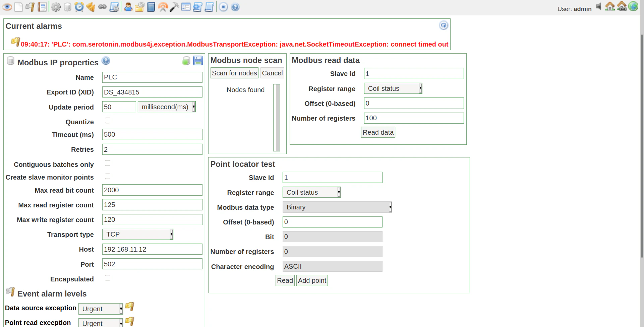This screenshot has width=644, height=327.
Task: Open Data source exception Urgent dropdown
Action: point(101,309)
